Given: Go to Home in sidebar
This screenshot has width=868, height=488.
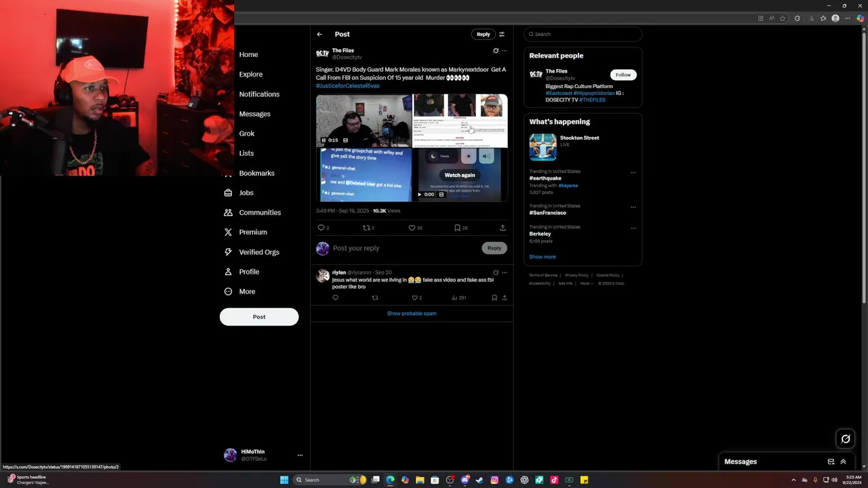Looking at the screenshot, I should point(248,54).
